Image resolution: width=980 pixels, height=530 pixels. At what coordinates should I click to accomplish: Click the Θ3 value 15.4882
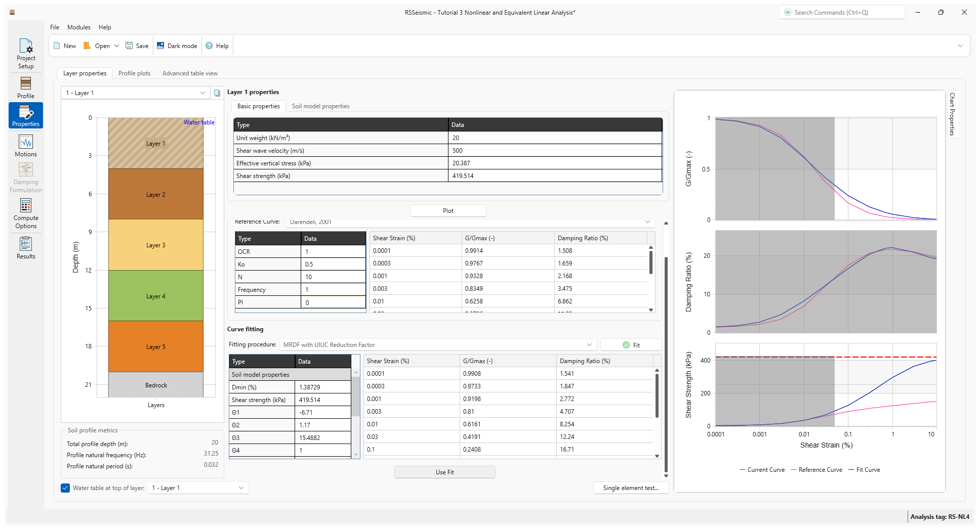[x=322, y=438]
